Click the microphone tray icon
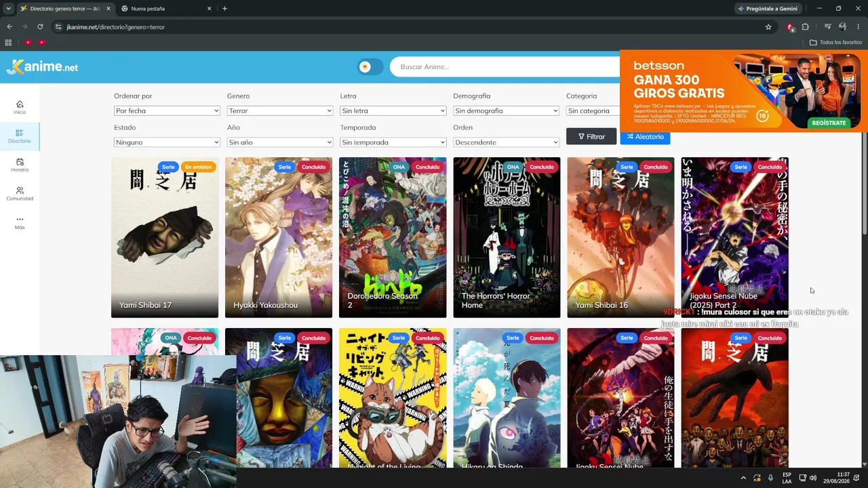 [770, 478]
